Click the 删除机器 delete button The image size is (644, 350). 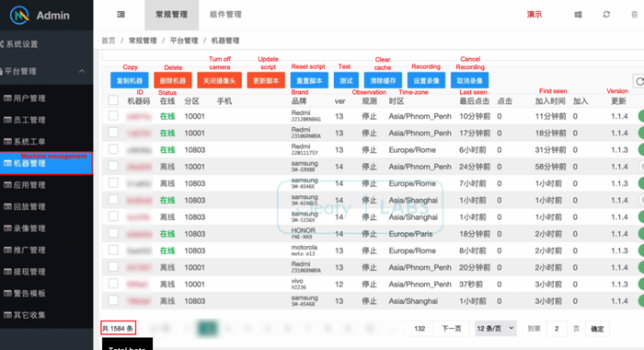coord(173,81)
